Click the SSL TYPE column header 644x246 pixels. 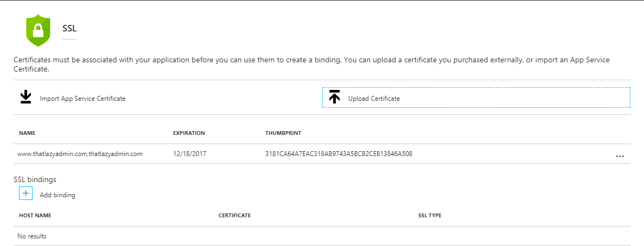(x=430, y=216)
